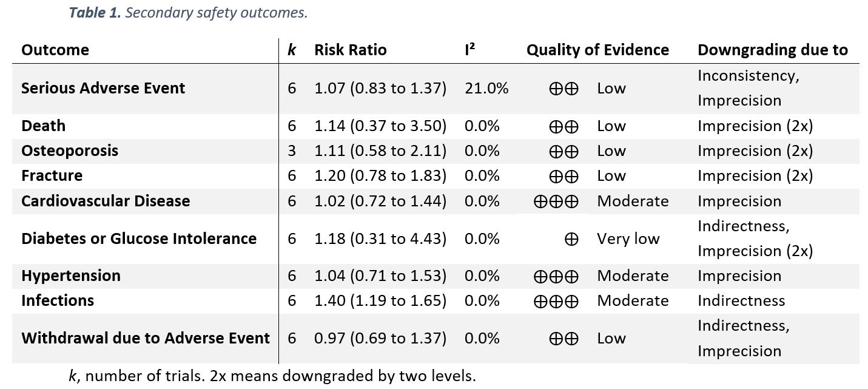
Task: Select the quality circles in the Osteoporosis row
Action: (x=564, y=151)
